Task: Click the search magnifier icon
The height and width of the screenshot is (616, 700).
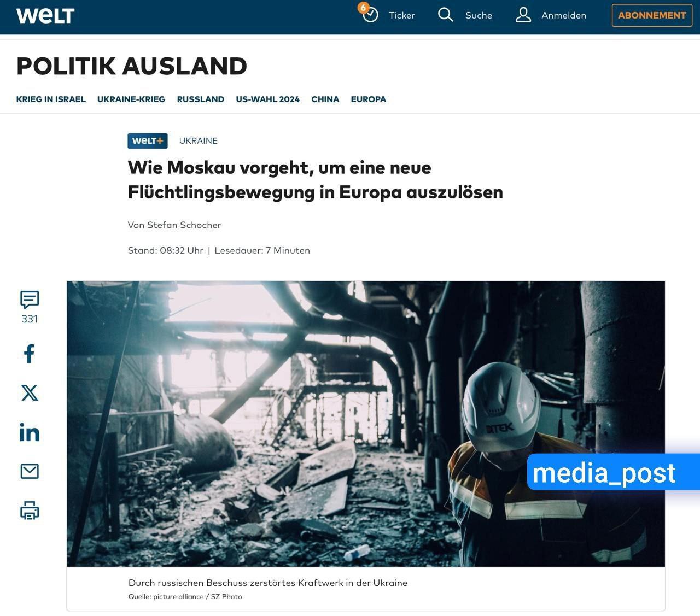Action: click(446, 15)
